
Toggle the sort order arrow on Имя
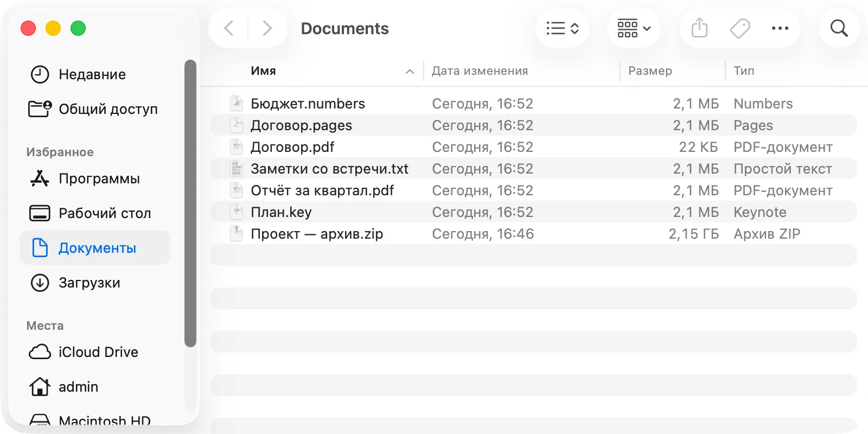[x=410, y=72]
